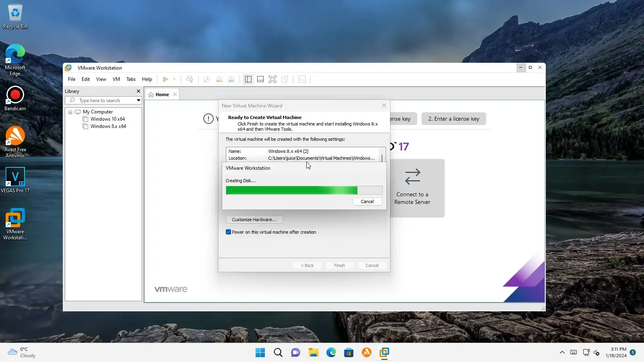Viewport: 644px width, 362px height.
Task: Click the touch keyboard tray icon
Action: click(x=574, y=352)
